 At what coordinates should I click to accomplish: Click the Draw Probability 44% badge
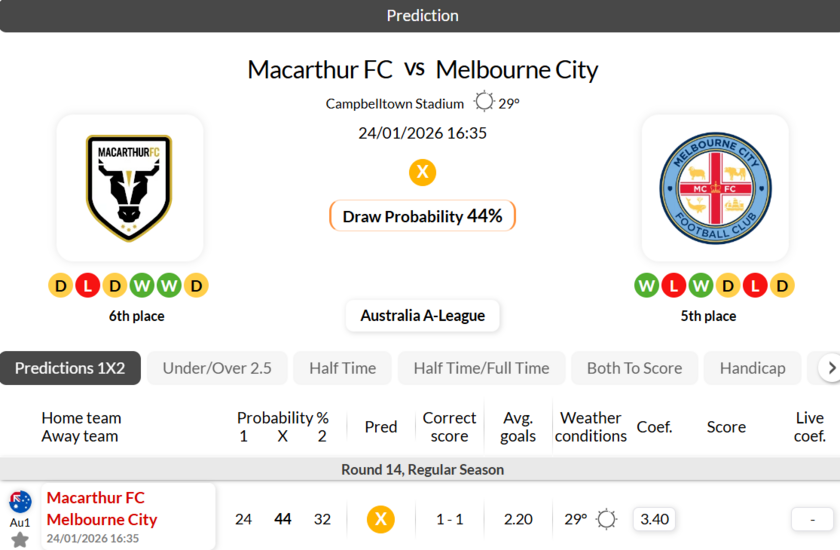coord(422,216)
